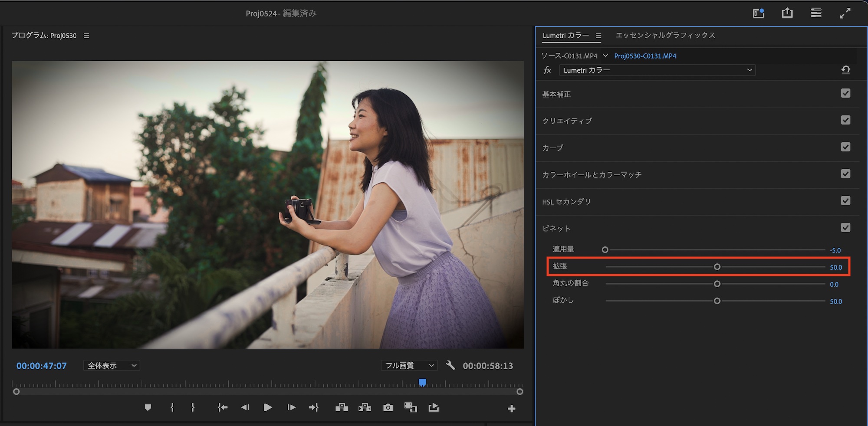Click the Export Frame camera icon
Viewport: 868px width, 426px height.
[388, 408]
